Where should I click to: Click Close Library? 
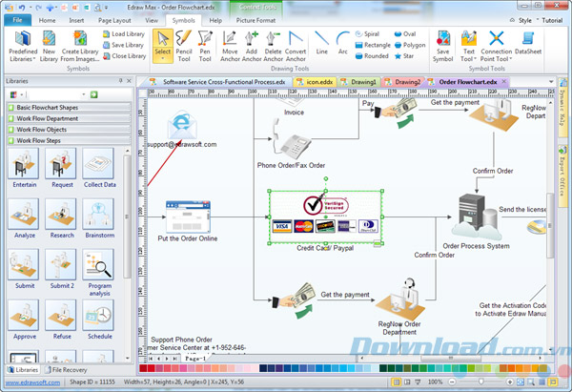click(124, 56)
